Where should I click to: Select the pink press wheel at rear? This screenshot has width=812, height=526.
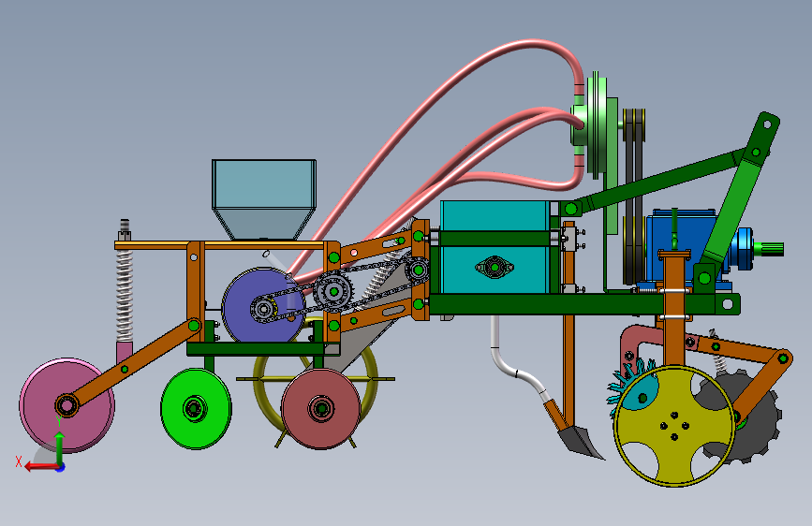point(66,405)
